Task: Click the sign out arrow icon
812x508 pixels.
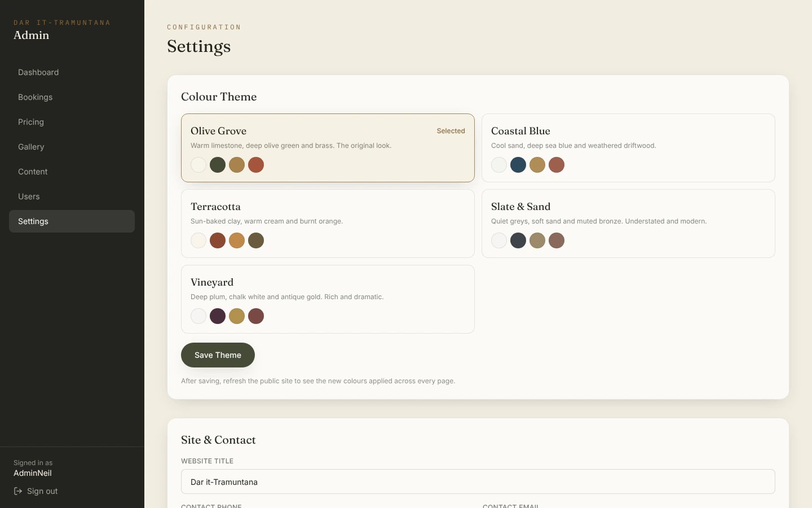Action: [18, 491]
